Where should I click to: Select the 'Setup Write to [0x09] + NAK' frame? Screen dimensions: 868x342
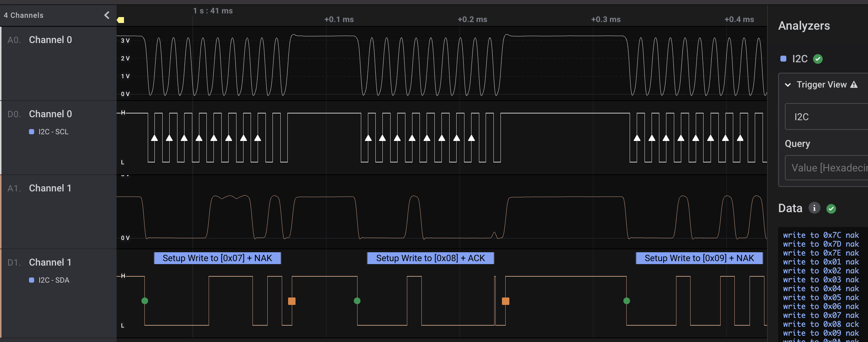699,258
